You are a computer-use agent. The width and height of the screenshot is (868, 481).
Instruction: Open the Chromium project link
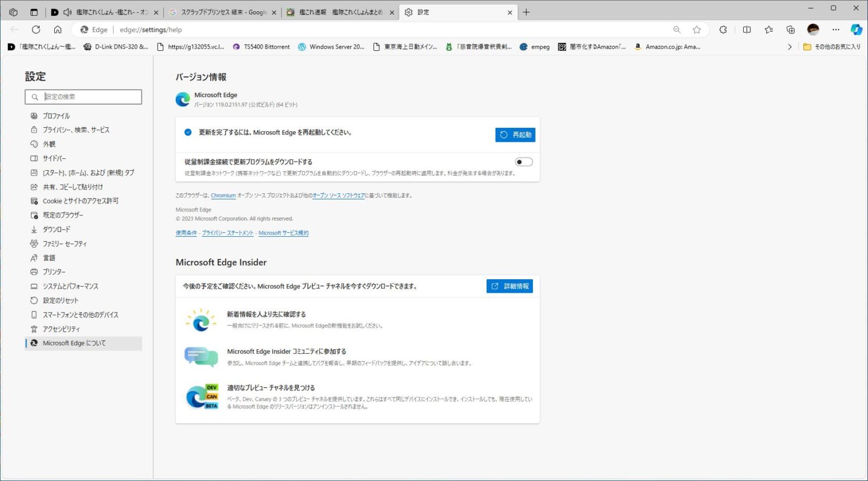click(223, 195)
